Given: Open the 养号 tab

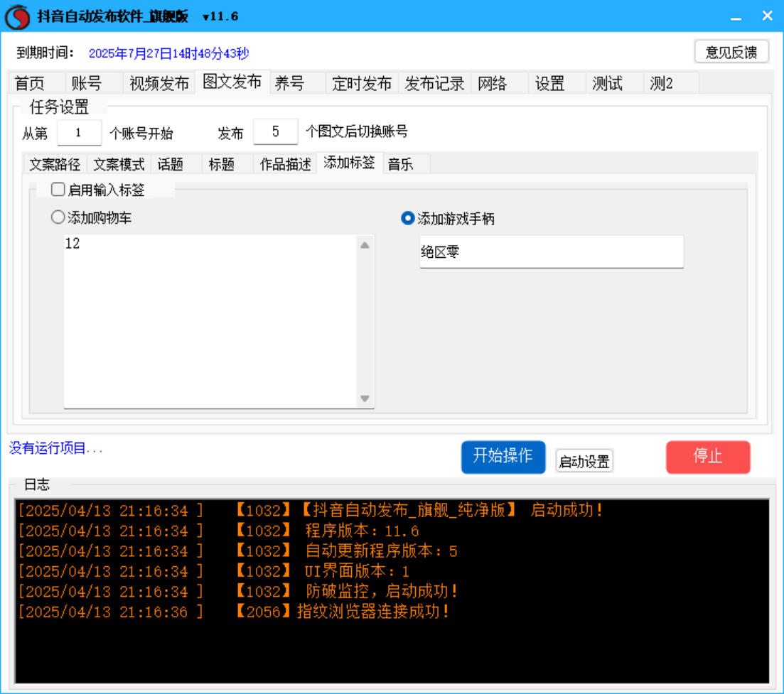Looking at the screenshot, I should [x=298, y=83].
